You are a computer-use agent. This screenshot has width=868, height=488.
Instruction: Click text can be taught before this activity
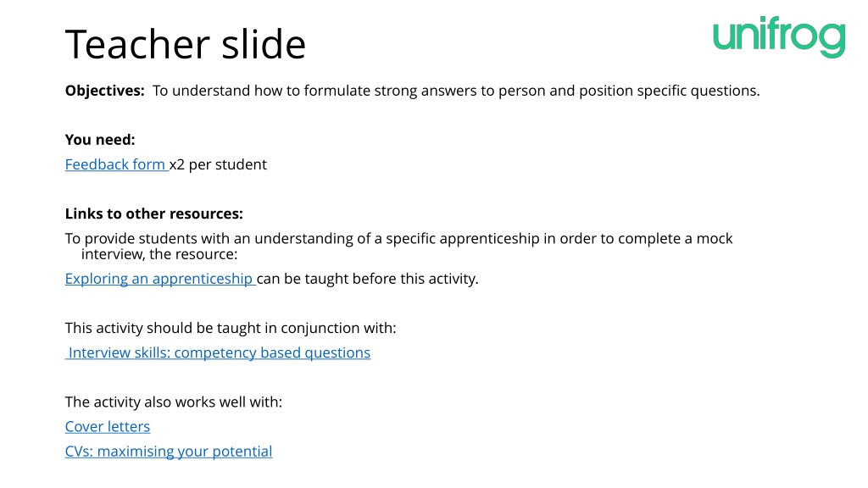point(368,279)
